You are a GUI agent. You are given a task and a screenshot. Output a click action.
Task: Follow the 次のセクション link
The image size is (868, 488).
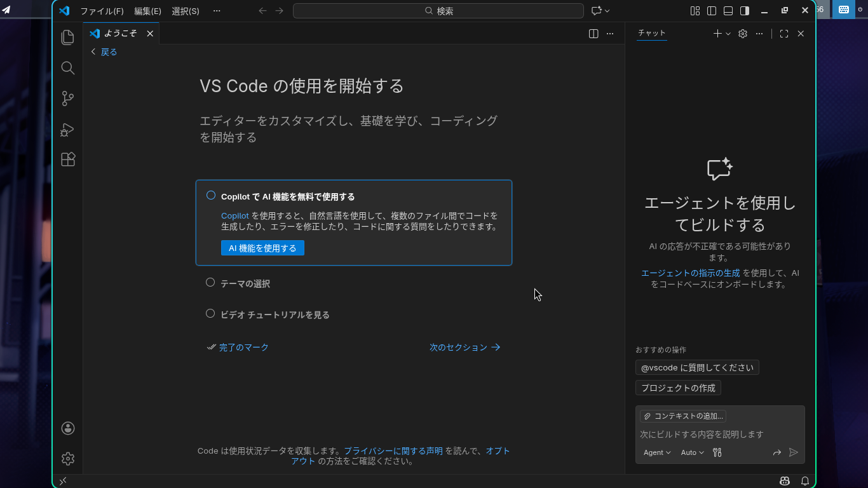pyautogui.click(x=465, y=348)
